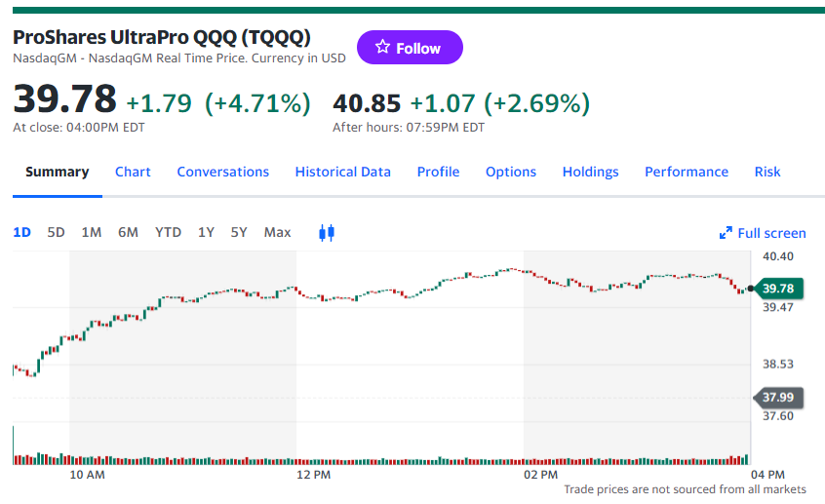Screen dimensions: 825x504
Task: Go to the Historical Data tab
Action: click(x=343, y=172)
